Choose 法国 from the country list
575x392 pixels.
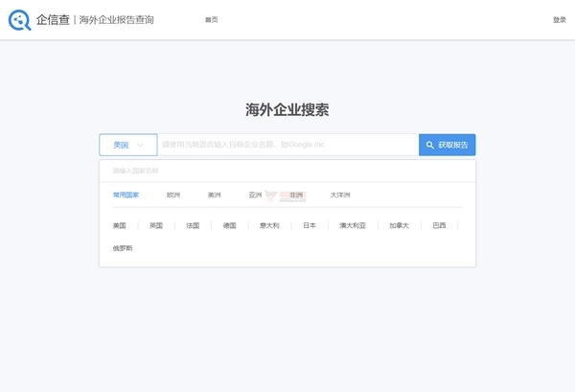pyautogui.click(x=193, y=225)
